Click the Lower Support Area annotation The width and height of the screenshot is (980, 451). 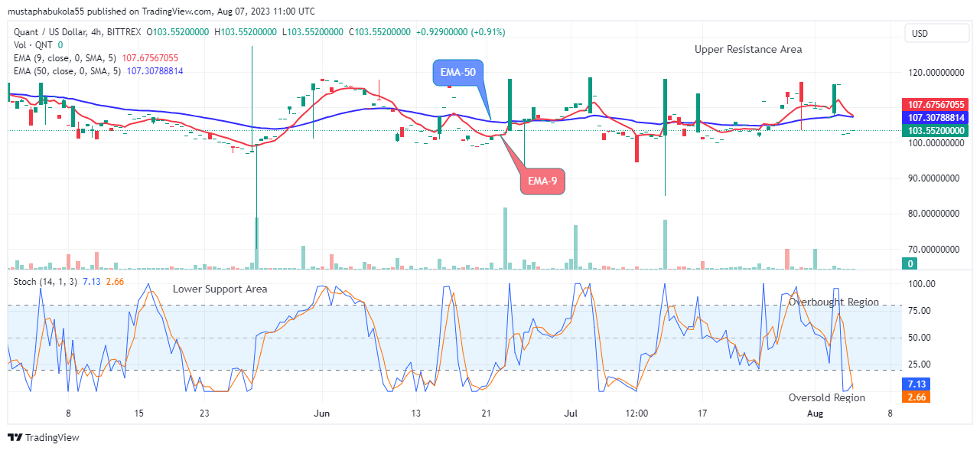tap(220, 289)
